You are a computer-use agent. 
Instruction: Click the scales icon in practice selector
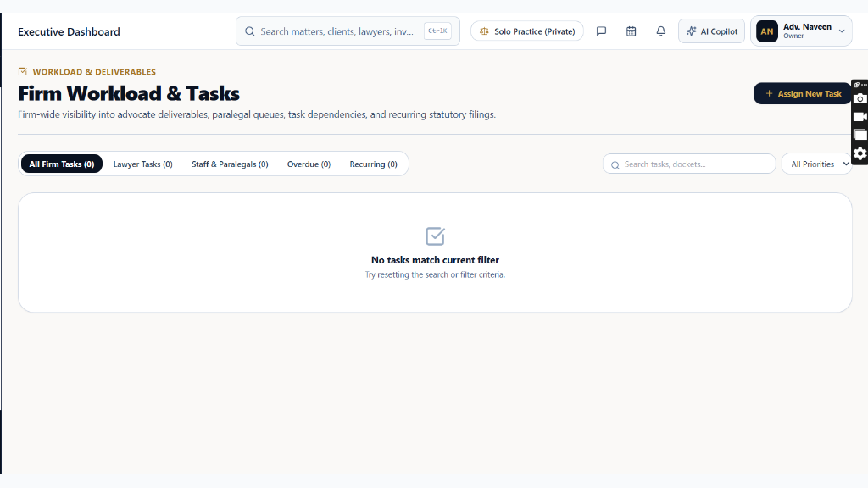tap(484, 31)
